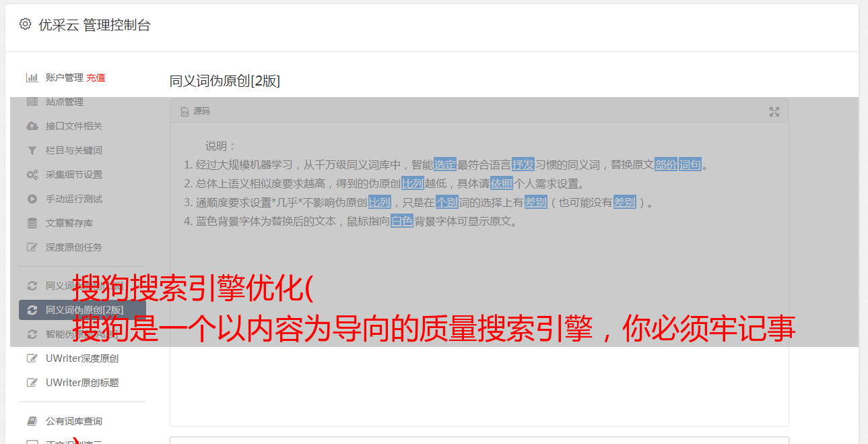Go to 公有词库查询 page

pyautogui.click(x=82, y=421)
